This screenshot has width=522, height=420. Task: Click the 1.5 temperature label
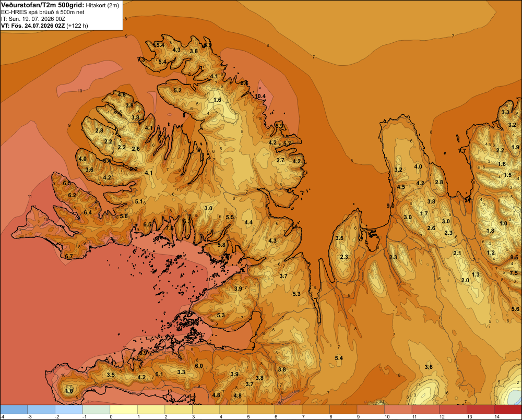tap(507, 175)
